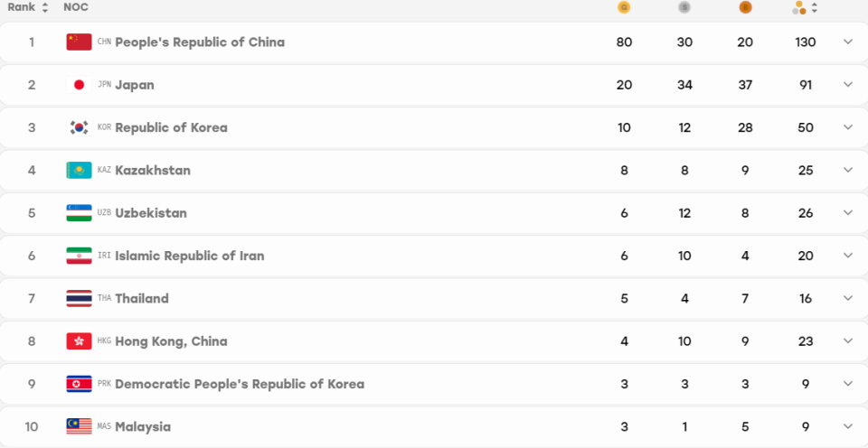
Task: Open the Islamic Republic of Iran link
Action: (x=189, y=256)
